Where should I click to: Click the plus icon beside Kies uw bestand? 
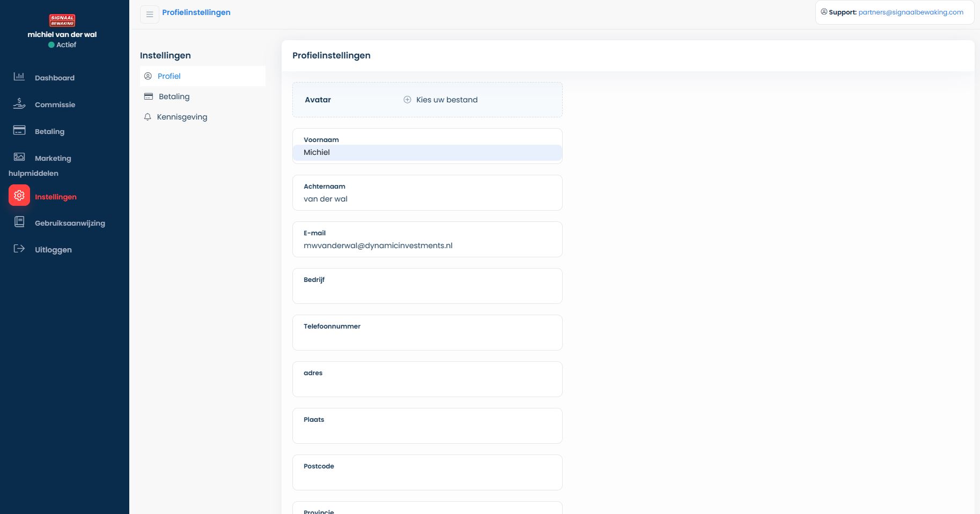click(407, 100)
